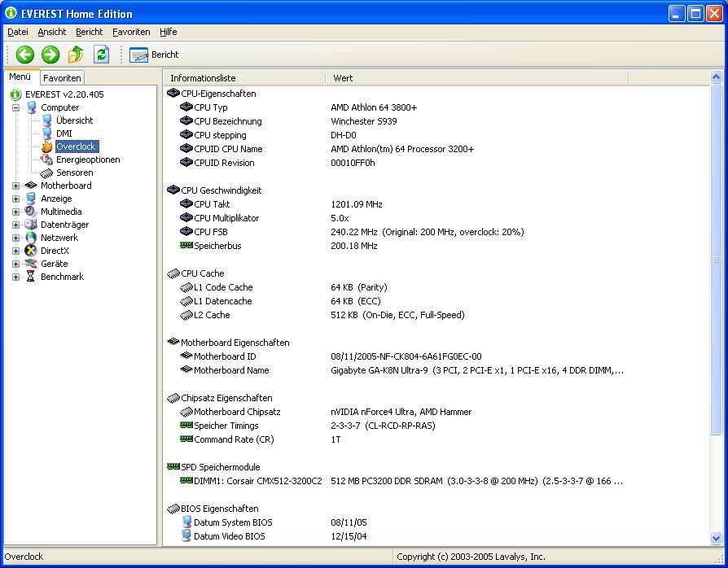Expand the Netzwerk tree node
The height and width of the screenshot is (568, 728).
pos(15,238)
